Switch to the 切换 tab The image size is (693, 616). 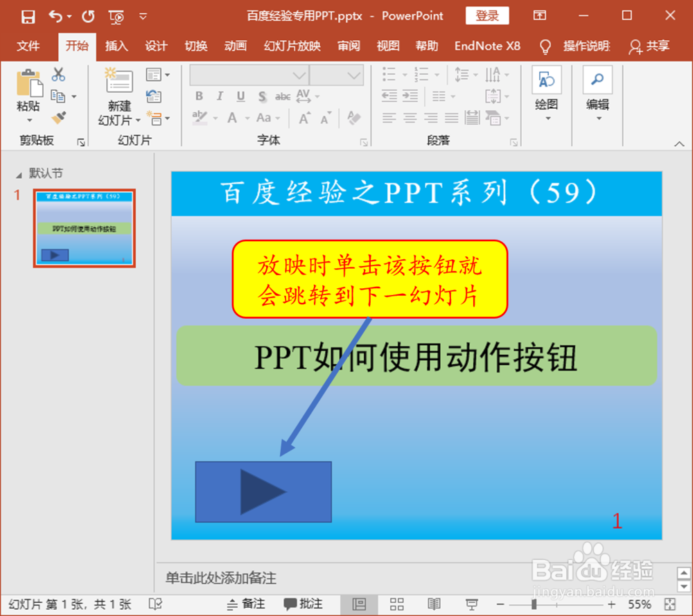click(x=196, y=46)
